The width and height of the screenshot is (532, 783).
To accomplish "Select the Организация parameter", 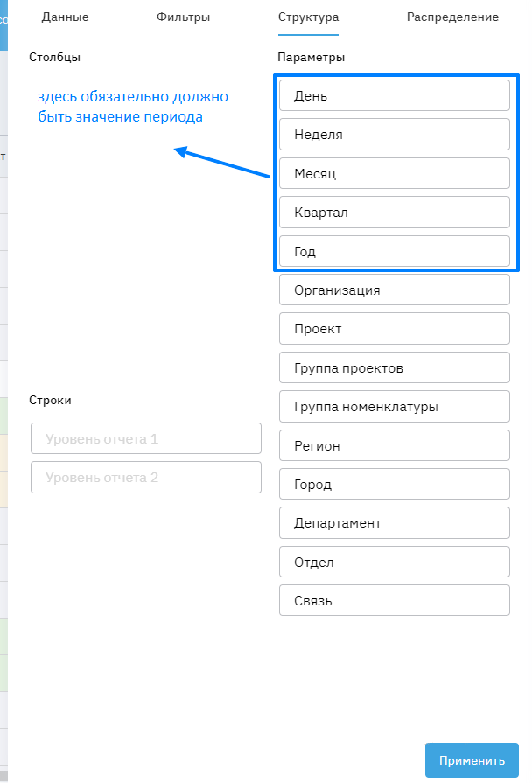I will [394, 290].
